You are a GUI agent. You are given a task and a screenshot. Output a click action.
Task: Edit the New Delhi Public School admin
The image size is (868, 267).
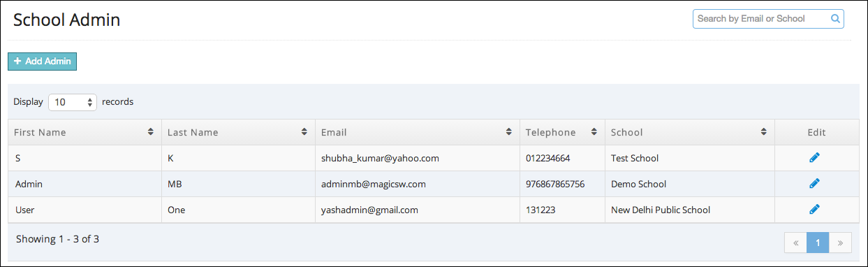(814, 209)
